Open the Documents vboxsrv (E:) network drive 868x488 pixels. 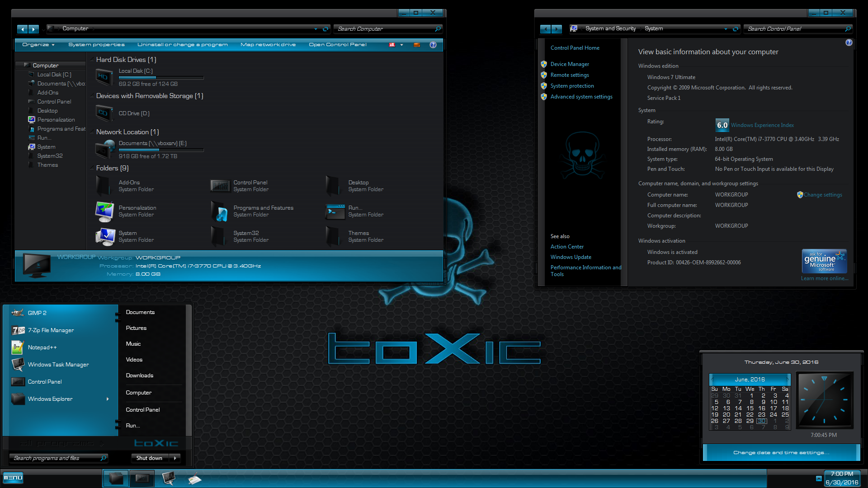tap(105, 149)
